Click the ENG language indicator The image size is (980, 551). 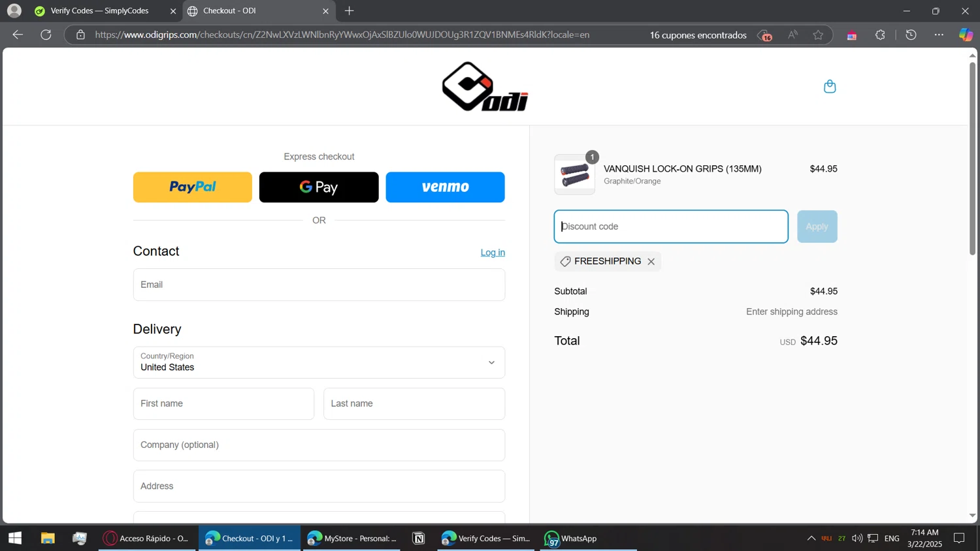pyautogui.click(x=892, y=538)
